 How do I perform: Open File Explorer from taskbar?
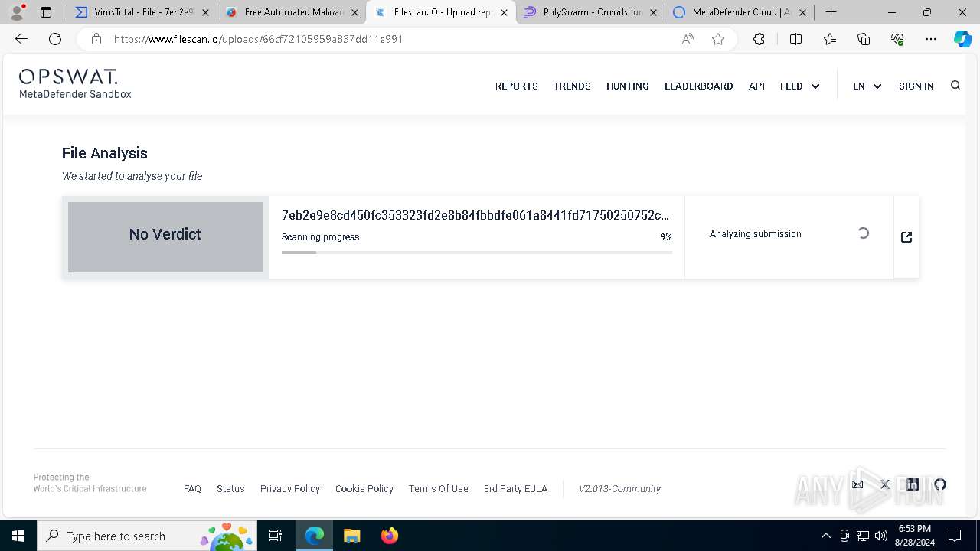(351, 536)
